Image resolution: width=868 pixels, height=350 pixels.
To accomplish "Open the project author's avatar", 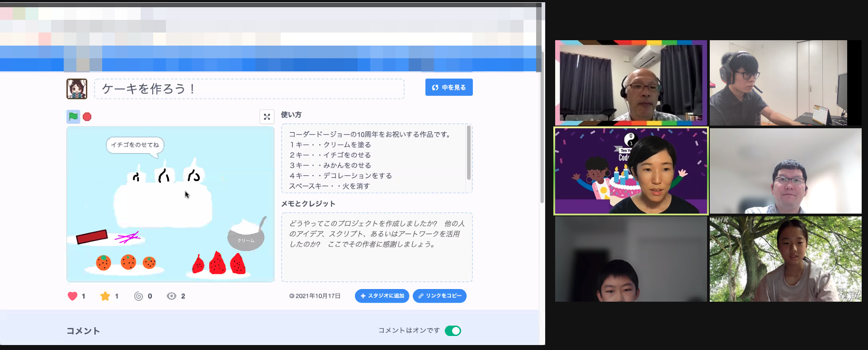I will [x=77, y=89].
